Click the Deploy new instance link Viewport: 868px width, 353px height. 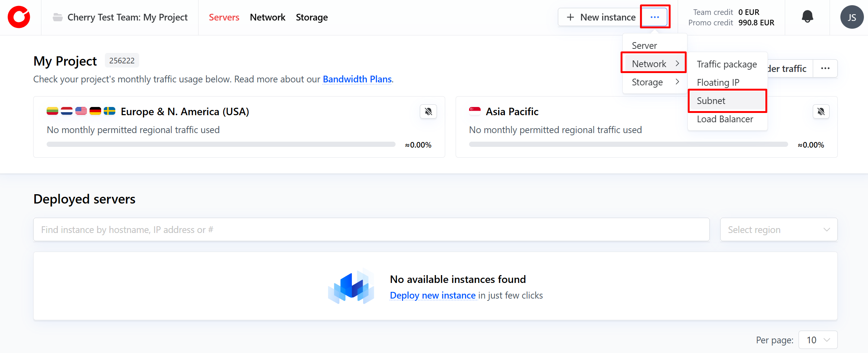tap(433, 295)
